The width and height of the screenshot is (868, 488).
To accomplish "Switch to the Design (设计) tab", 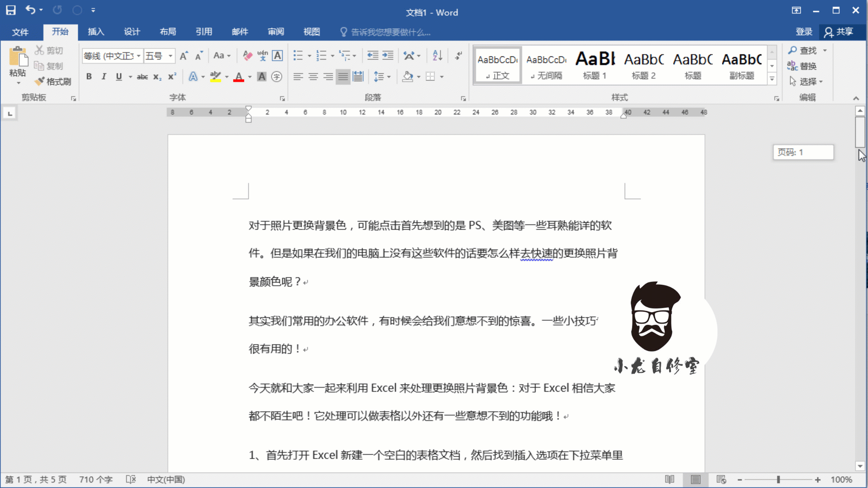I will pos(132,32).
